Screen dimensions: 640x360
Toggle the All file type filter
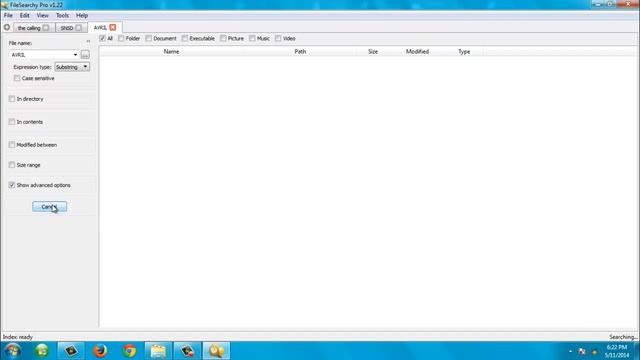click(x=102, y=38)
